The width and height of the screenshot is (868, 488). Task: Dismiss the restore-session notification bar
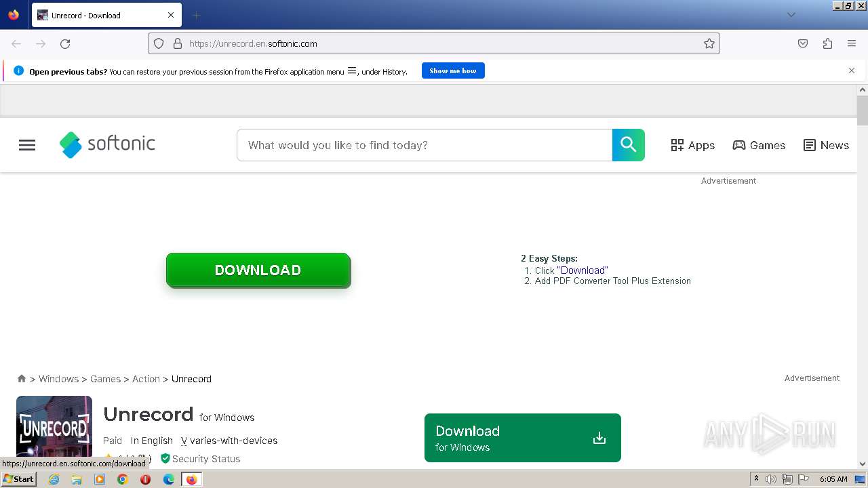tap(852, 70)
